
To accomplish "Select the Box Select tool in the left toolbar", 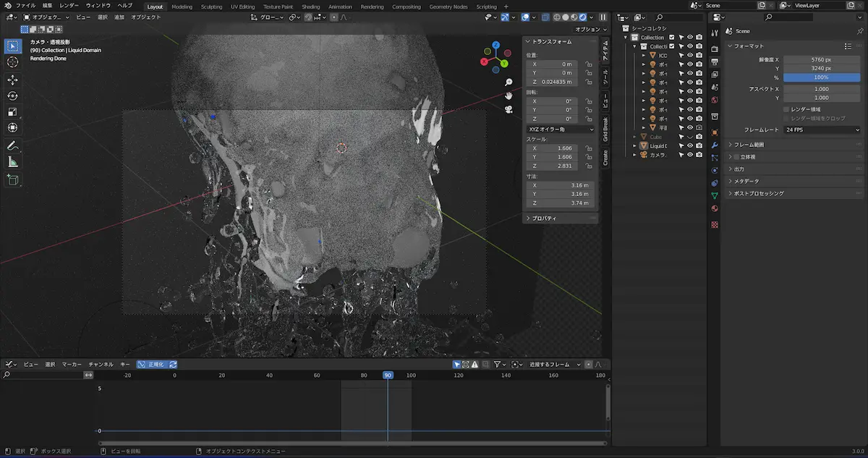I will coord(12,46).
